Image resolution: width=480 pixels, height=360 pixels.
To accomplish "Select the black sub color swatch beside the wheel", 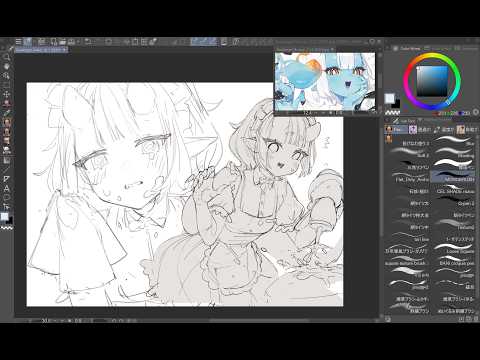I will [396, 104].
